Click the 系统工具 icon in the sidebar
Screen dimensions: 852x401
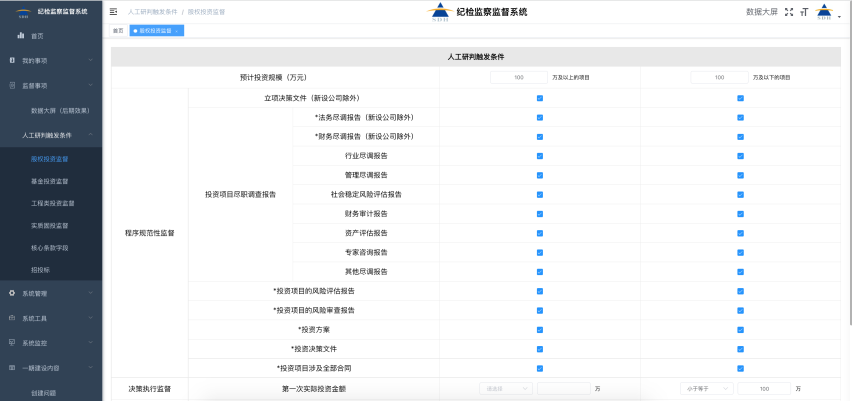click(x=12, y=318)
